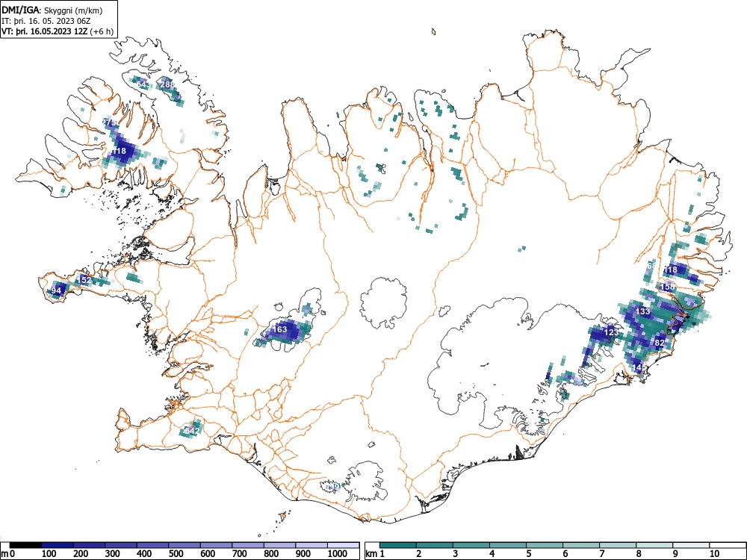
Task: Click the 145 visibility value on the map
Action: pos(639,367)
